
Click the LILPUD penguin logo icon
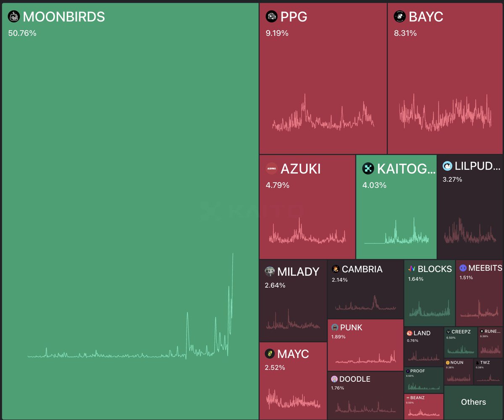tap(447, 166)
